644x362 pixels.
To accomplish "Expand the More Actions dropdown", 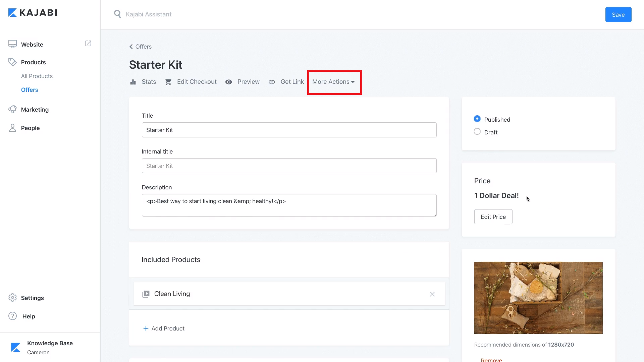I will tap(333, 82).
